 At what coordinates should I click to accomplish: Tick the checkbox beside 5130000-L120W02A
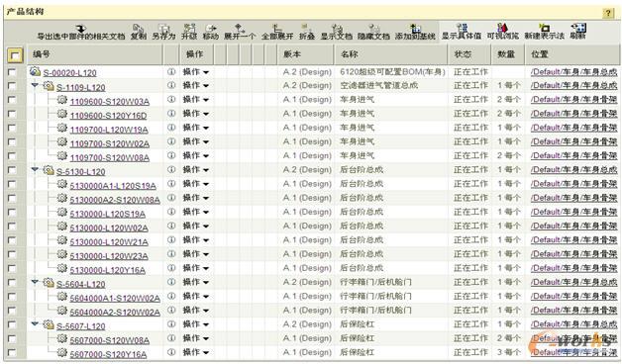click(x=12, y=227)
